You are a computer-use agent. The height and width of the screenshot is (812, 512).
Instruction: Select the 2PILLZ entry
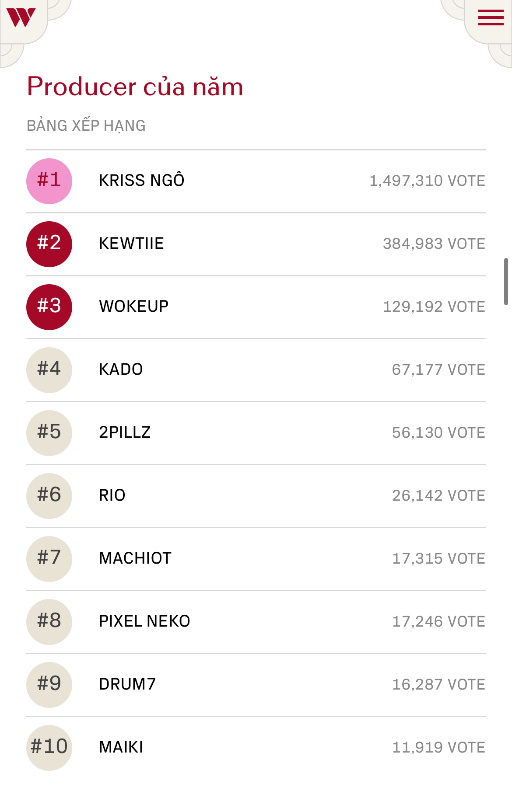(x=125, y=432)
